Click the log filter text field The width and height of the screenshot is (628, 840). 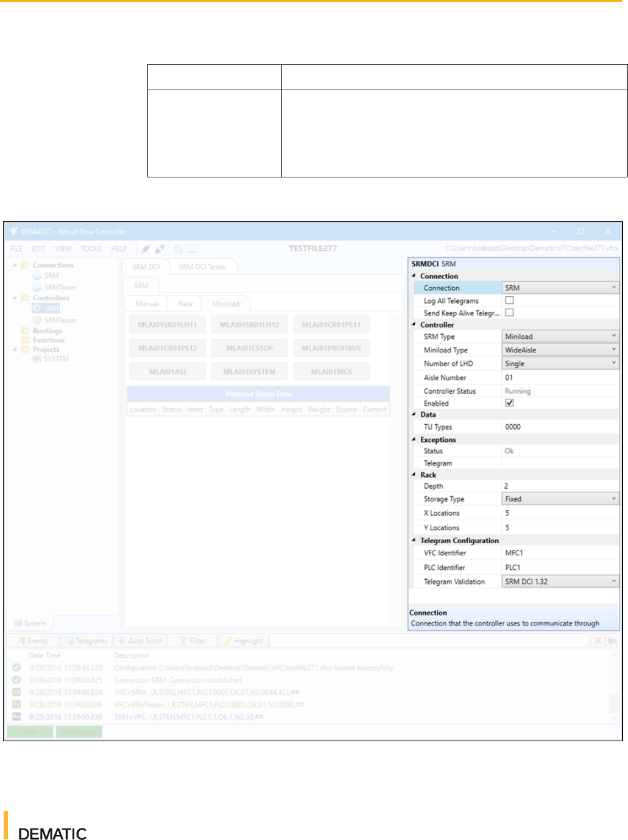(429, 641)
